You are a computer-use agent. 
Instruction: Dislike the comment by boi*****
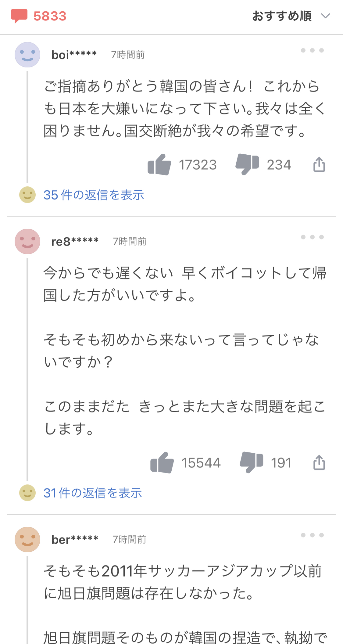point(247,164)
